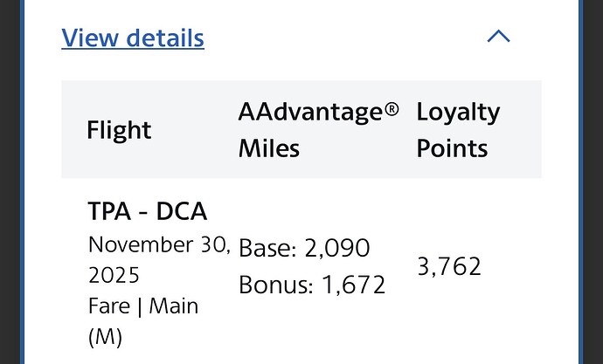Image resolution: width=603 pixels, height=364 pixels.
Task: Click the View details link
Action: [x=133, y=38]
